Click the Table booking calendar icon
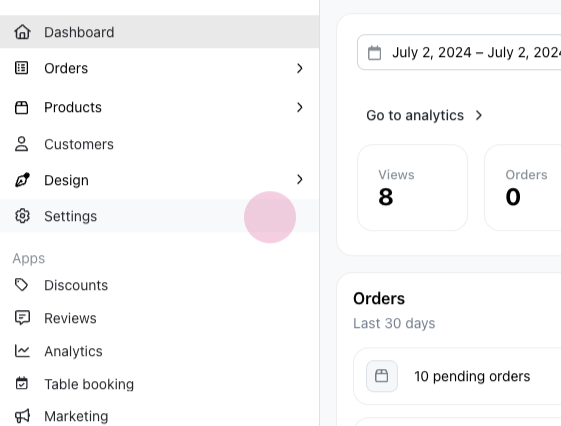The height and width of the screenshot is (426, 561). [x=22, y=383]
